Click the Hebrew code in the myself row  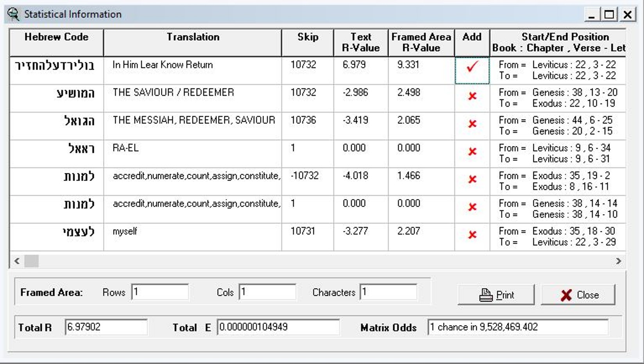pos(79,232)
